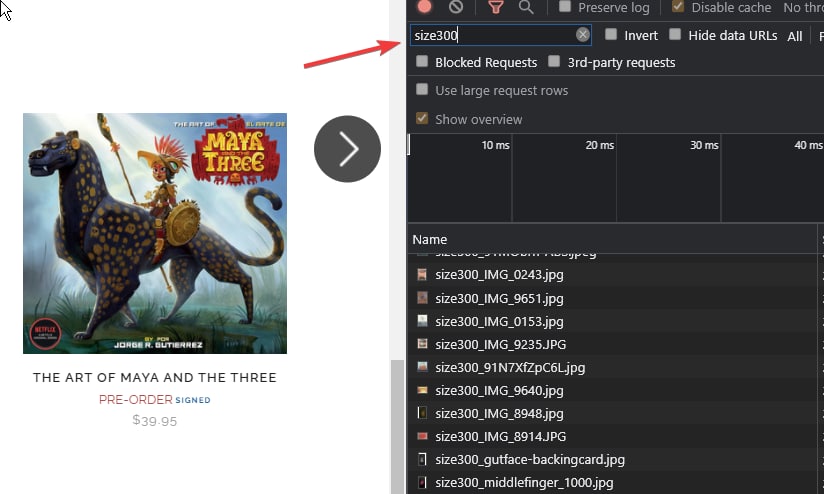This screenshot has height=494, width=824.
Task: Uncheck Show overview
Action: tap(422, 118)
